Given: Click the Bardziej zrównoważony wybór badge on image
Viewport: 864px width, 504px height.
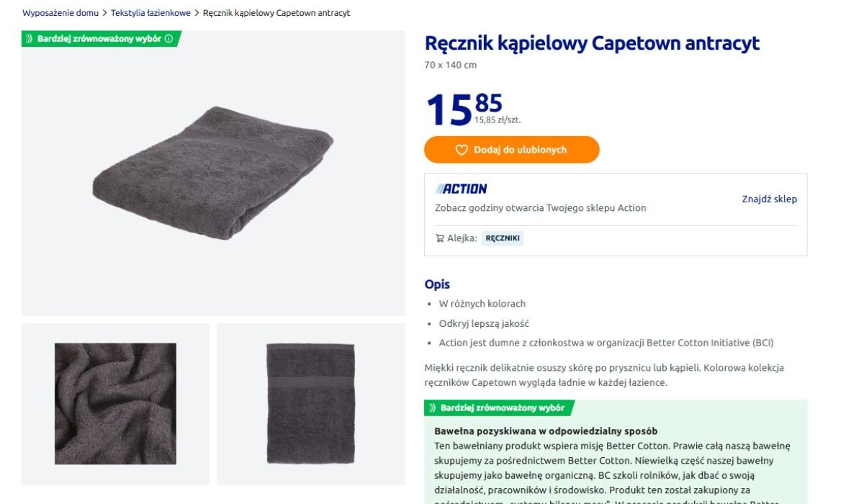Looking at the screenshot, I should point(99,39).
